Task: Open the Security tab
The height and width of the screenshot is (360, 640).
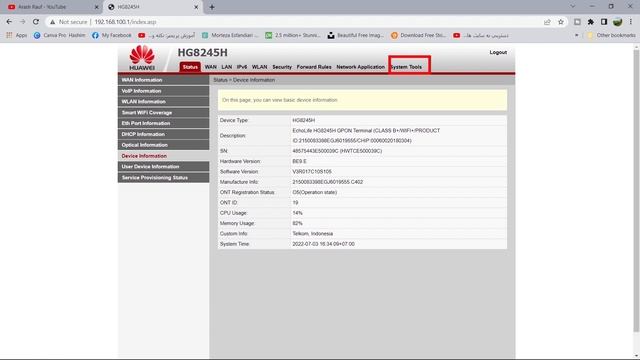Action: point(282,67)
